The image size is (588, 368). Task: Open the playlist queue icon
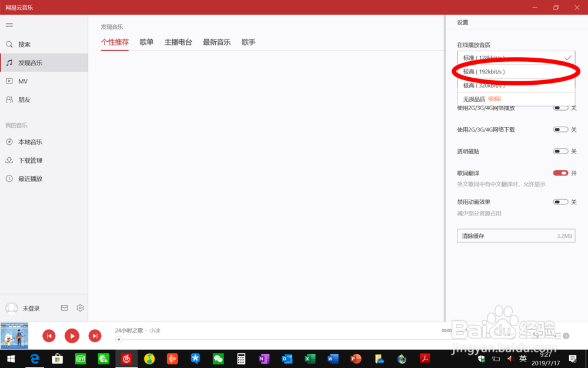point(559,336)
